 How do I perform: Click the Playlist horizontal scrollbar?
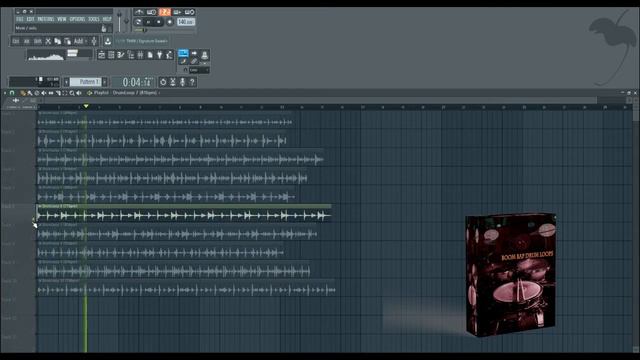click(x=321, y=100)
